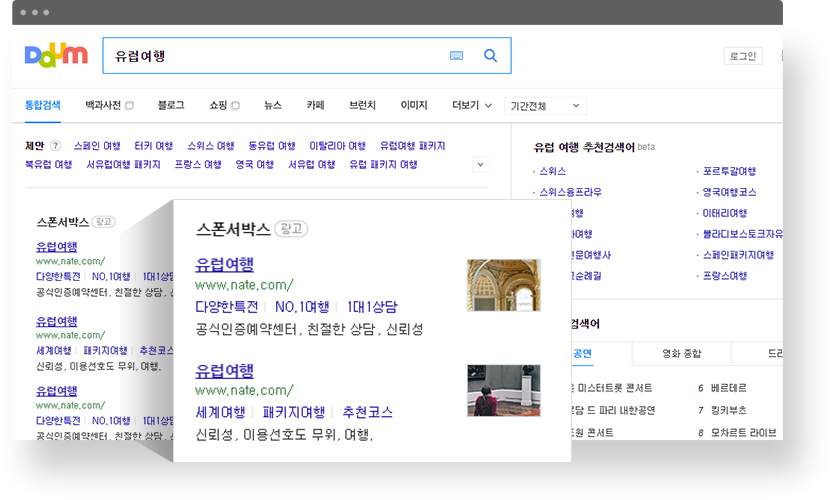Switch to the 블로그 tab
This screenshot has height=500, width=831.
pyautogui.click(x=171, y=105)
